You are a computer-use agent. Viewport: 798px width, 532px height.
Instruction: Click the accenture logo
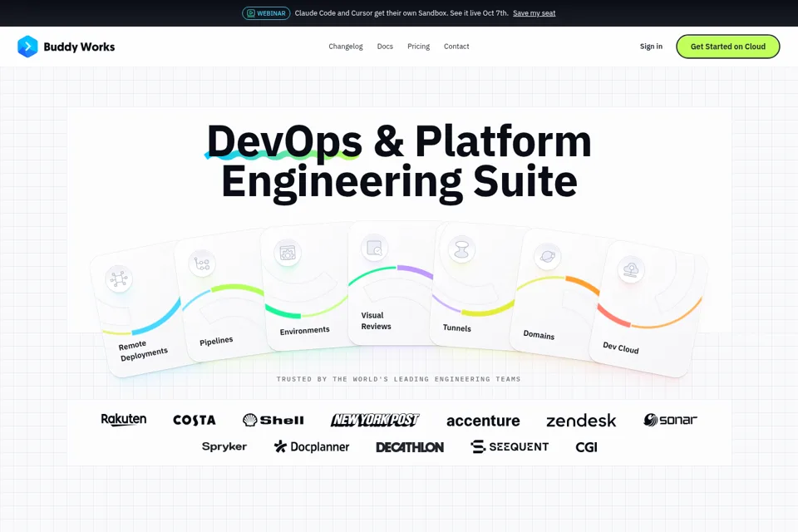(483, 421)
